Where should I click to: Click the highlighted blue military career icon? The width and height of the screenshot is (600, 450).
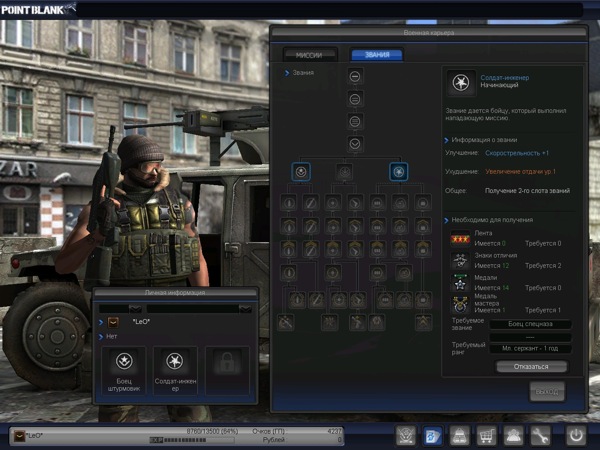(x=433, y=436)
